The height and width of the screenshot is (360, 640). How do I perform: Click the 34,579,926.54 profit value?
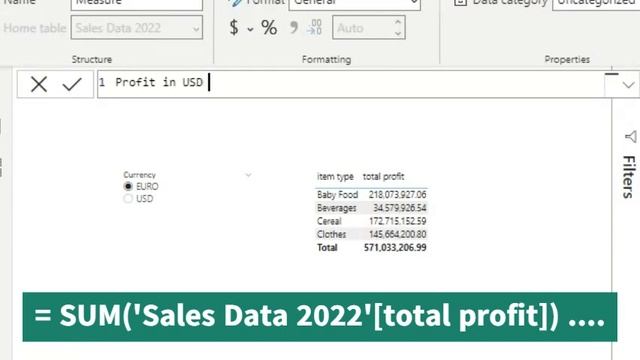coord(400,208)
